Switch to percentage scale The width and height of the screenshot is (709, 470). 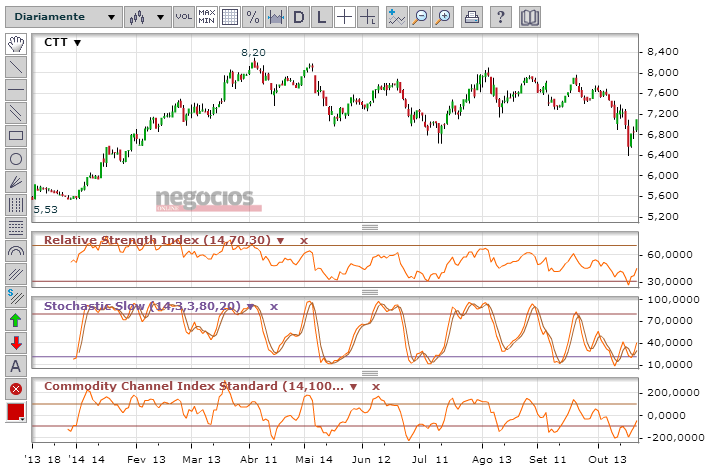[253, 17]
